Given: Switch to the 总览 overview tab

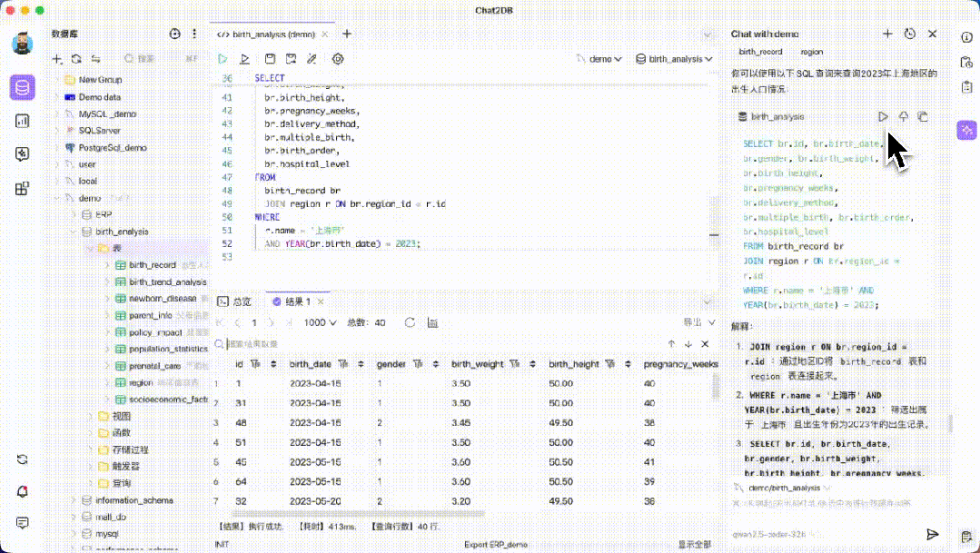Looking at the screenshot, I should [x=234, y=301].
